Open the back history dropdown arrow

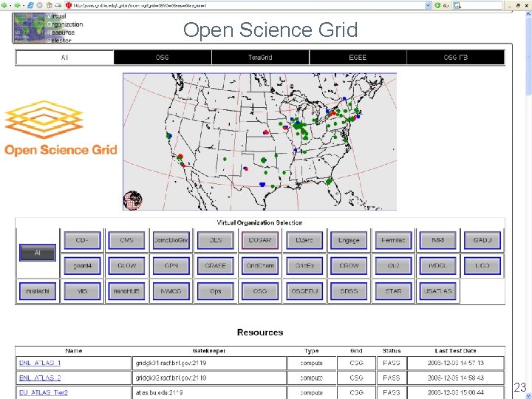[x=10, y=5]
